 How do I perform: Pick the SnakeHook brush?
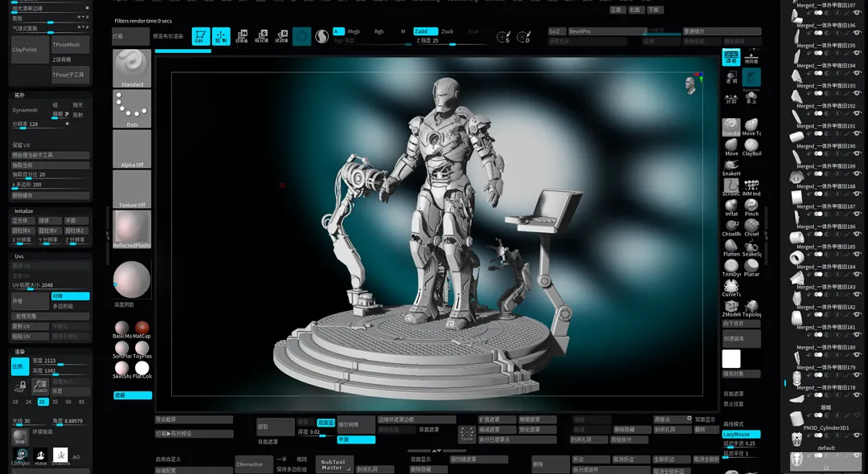coord(731,165)
